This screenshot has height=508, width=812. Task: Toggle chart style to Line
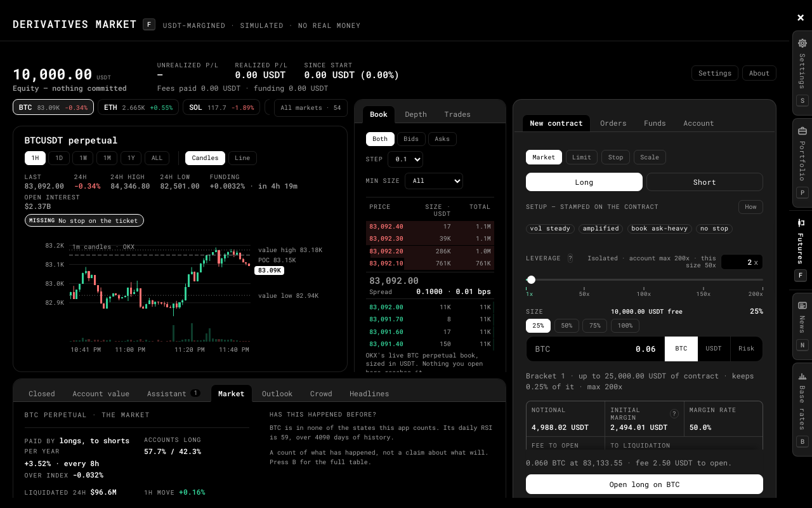click(242, 158)
